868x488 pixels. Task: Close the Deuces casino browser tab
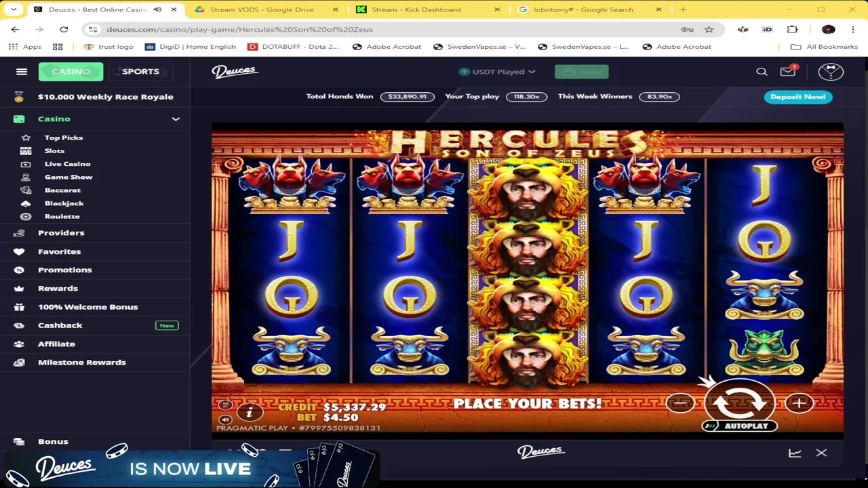point(174,9)
